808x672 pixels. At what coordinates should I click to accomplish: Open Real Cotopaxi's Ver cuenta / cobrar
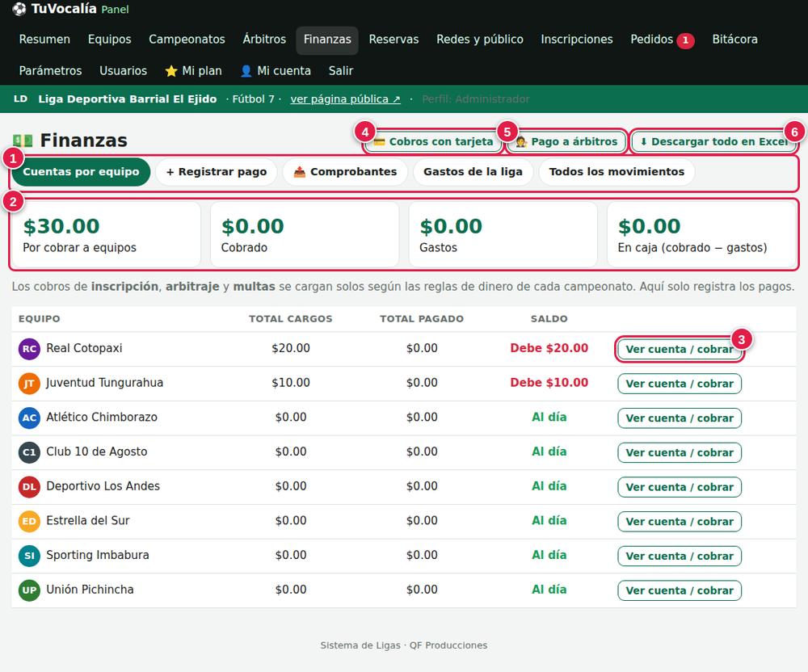tap(680, 350)
